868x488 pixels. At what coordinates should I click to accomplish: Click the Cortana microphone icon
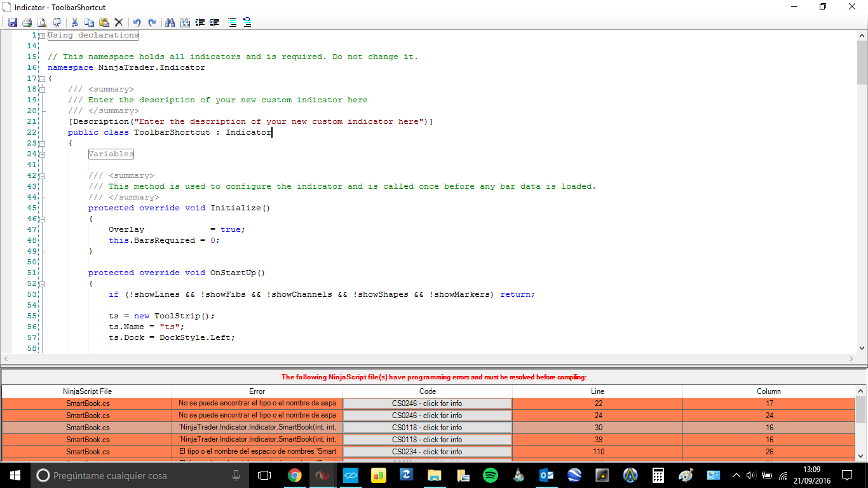click(x=236, y=475)
